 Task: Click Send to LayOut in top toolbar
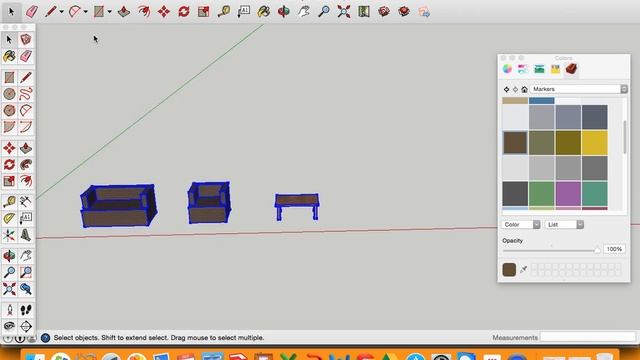[424, 11]
